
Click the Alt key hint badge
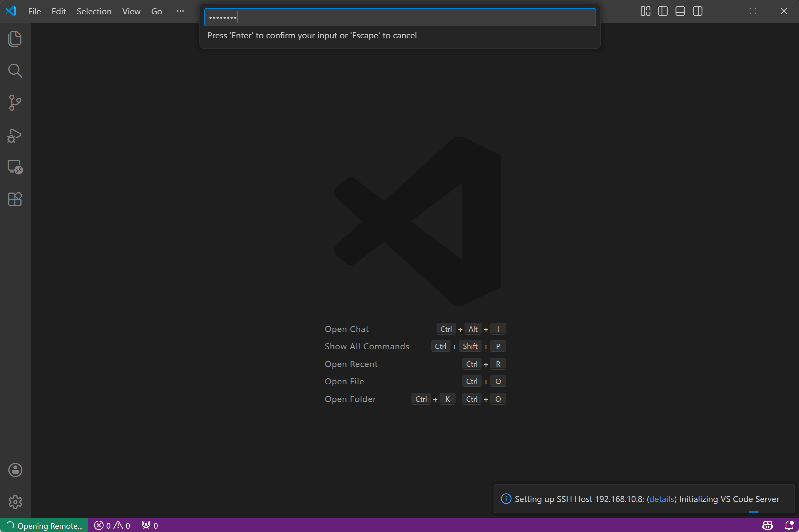click(x=473, y=329)
